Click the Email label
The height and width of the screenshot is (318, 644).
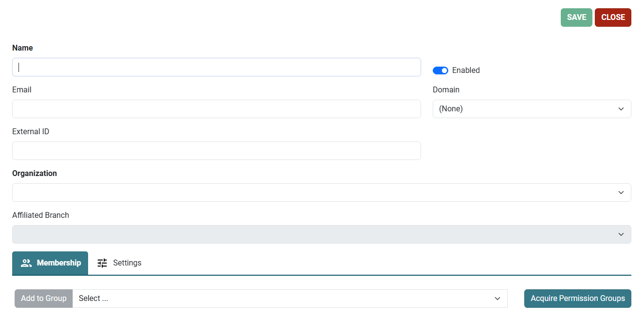click(x=22, y=90)
